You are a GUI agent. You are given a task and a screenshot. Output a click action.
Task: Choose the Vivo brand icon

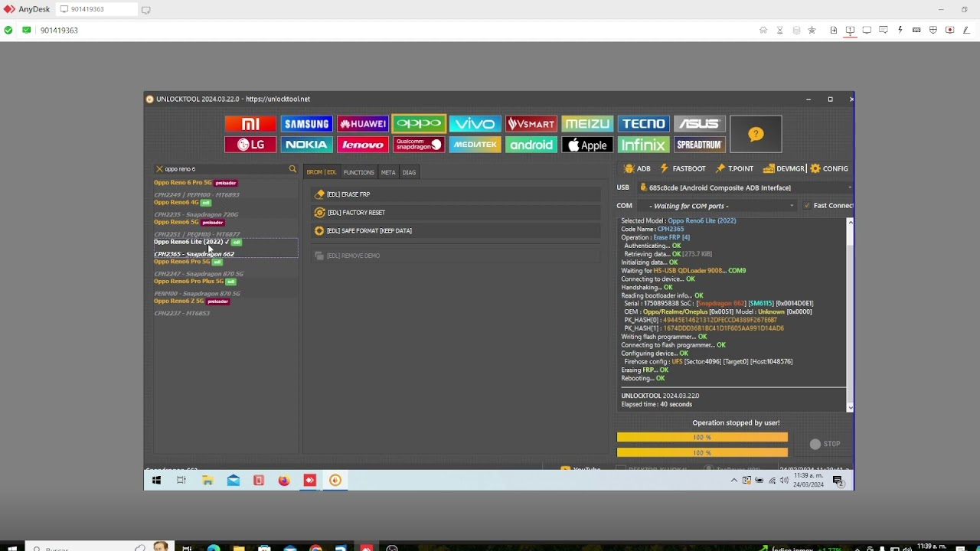click(475, 124)
